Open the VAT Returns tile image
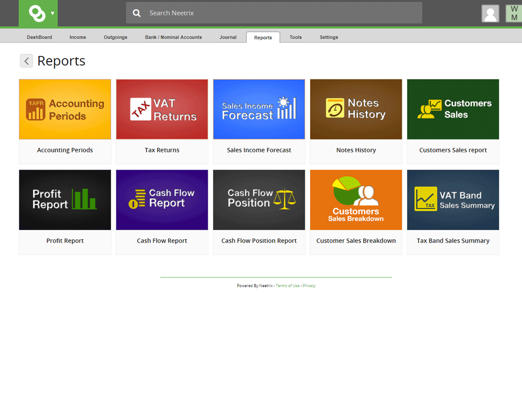This screenshot has width=522, height=420. tap(162, 109)
